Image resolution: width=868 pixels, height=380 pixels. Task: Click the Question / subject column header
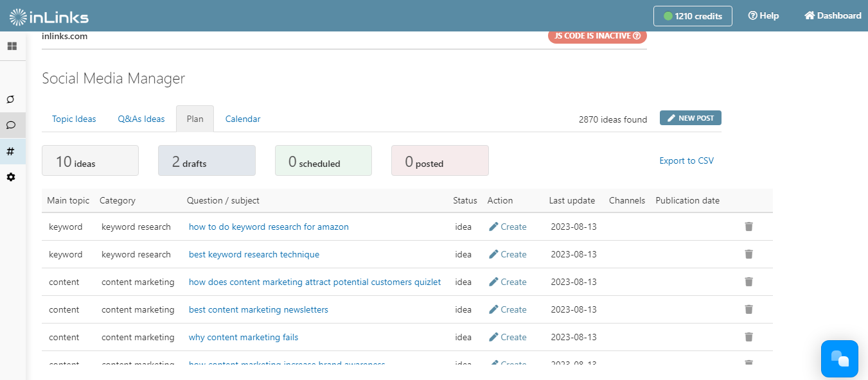point(223,200)
